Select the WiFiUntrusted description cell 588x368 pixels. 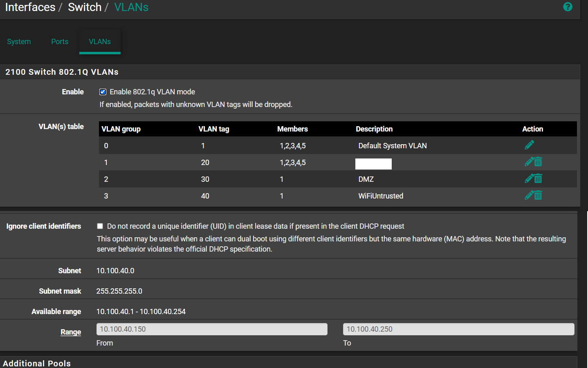[x=381, y=196]
